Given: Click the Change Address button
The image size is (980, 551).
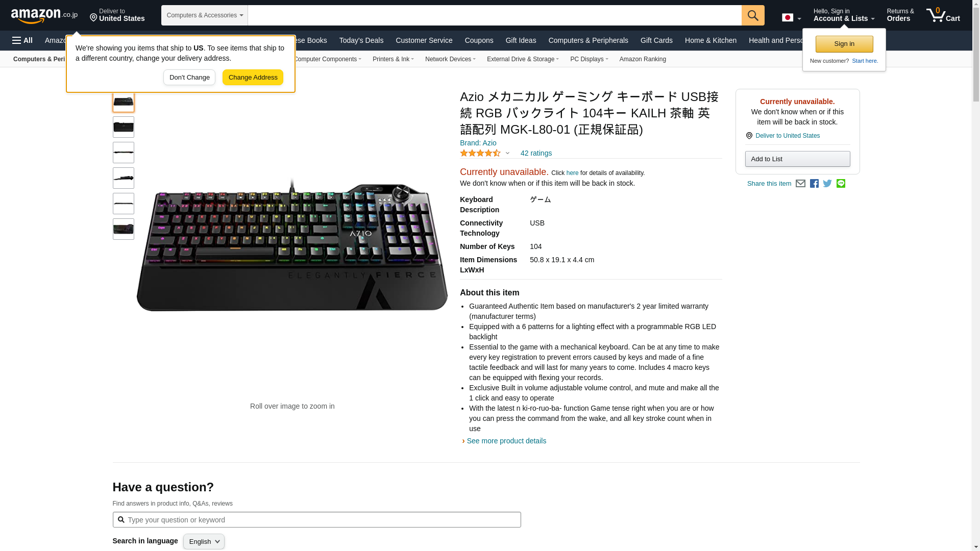Looking at the screenshot, I should 253,78.
